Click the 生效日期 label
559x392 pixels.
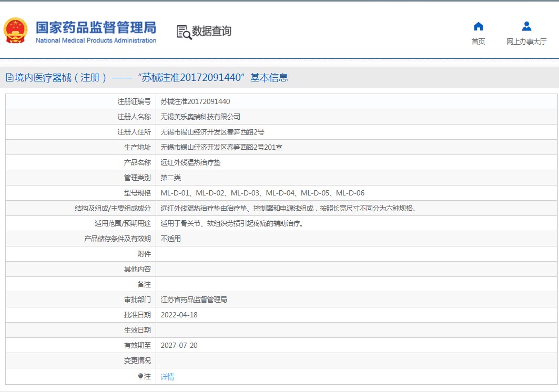(x=137, y=331)
